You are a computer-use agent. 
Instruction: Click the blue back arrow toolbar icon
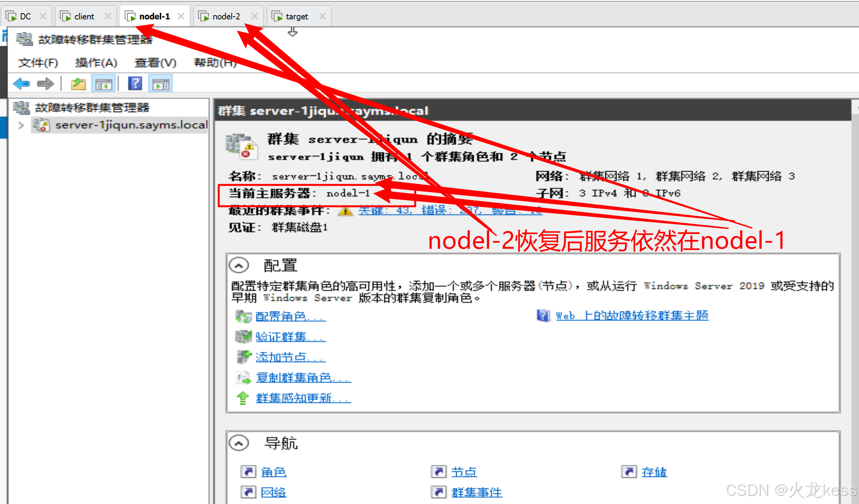pos(21,83)
